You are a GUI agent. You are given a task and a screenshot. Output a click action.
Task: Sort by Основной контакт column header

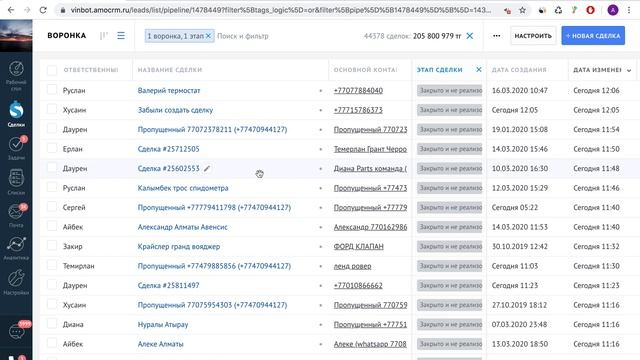pyautogui.click(x=365, y=70)
